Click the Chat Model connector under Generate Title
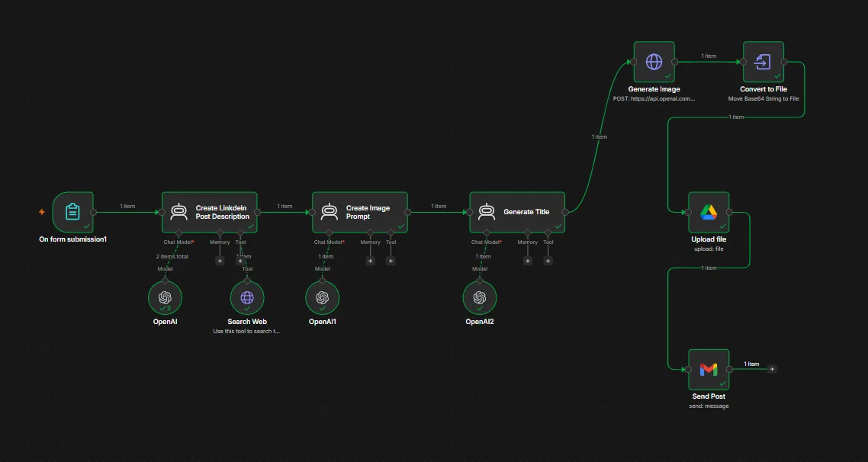Image resolution: width=868 pixels, height=462 pixels. 486,233
